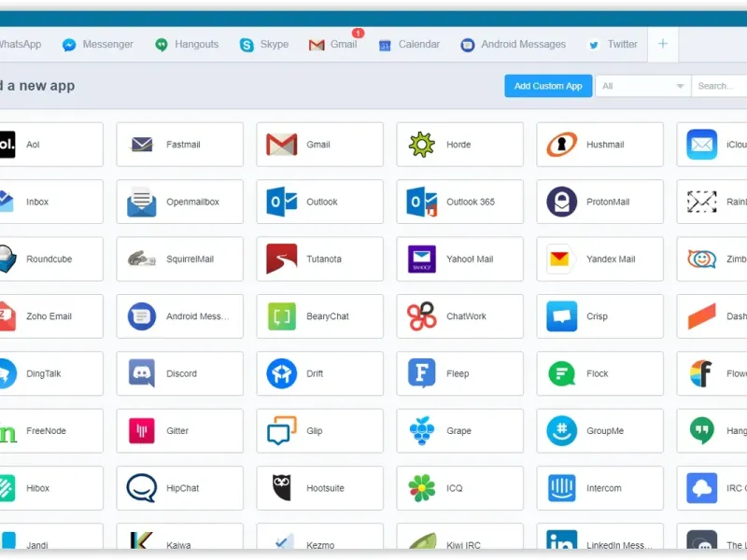This screenshot has height=560, width=747.
Task: Click the iCloud mail envelope icon
Action: [x=702, y=145]
